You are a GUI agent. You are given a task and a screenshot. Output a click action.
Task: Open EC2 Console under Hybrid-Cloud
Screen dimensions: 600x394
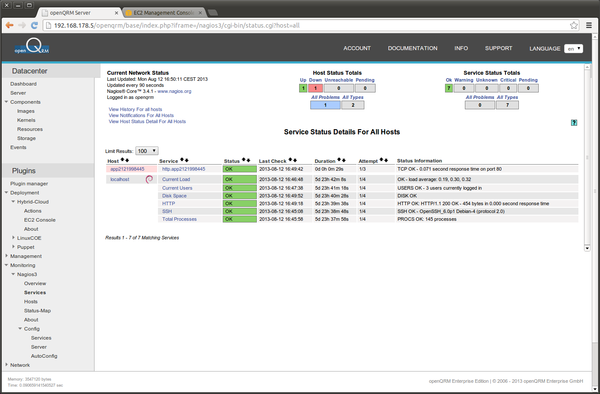[x=40, y=220]
